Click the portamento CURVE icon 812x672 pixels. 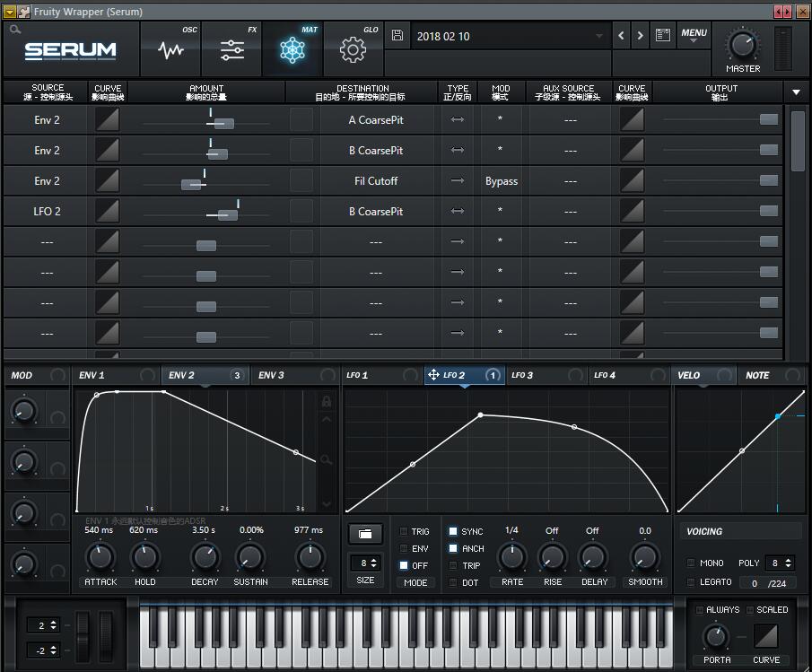point(766,636)
